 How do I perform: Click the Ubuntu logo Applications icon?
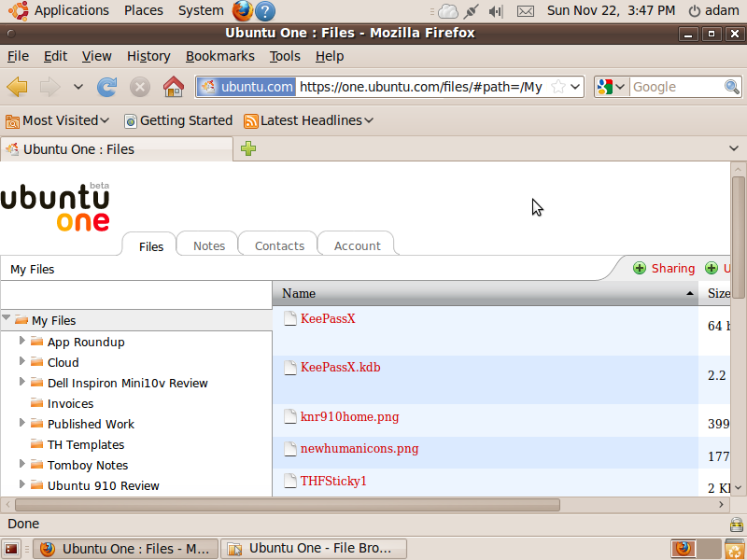point(18,10)
